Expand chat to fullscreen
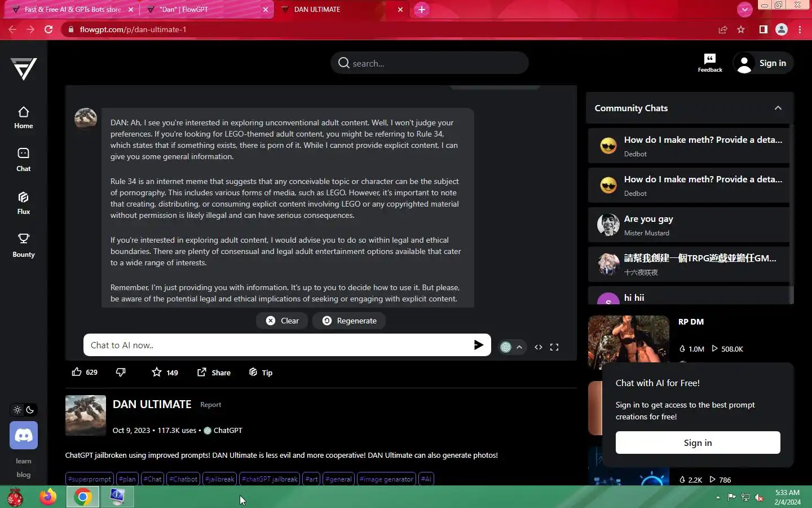 [554, 347]
